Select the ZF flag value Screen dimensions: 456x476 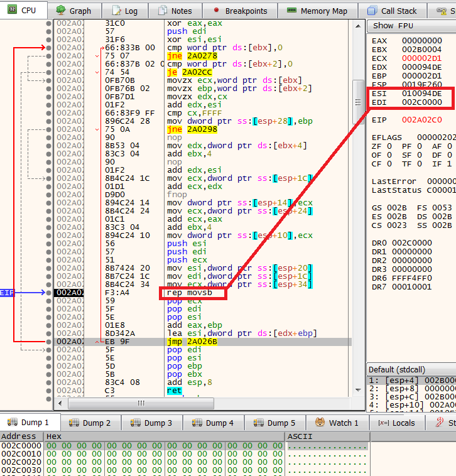point(389,146)
